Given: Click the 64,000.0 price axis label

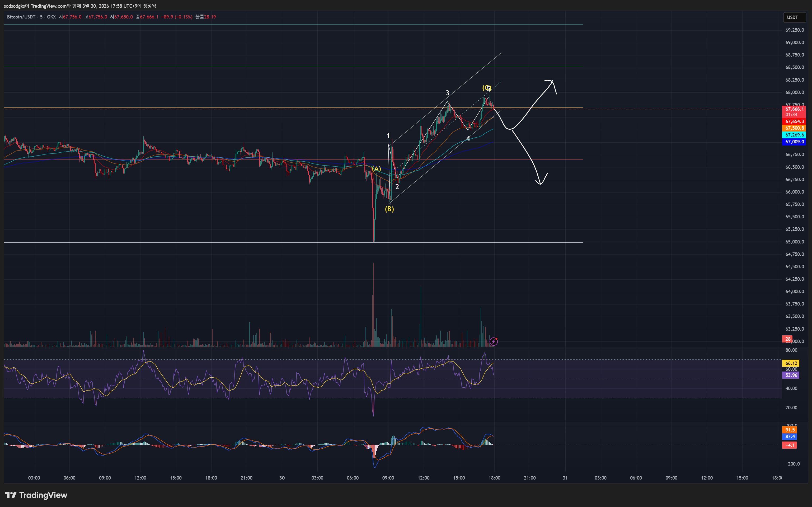Looking at the screenshot, I should [x=795, y=292].
